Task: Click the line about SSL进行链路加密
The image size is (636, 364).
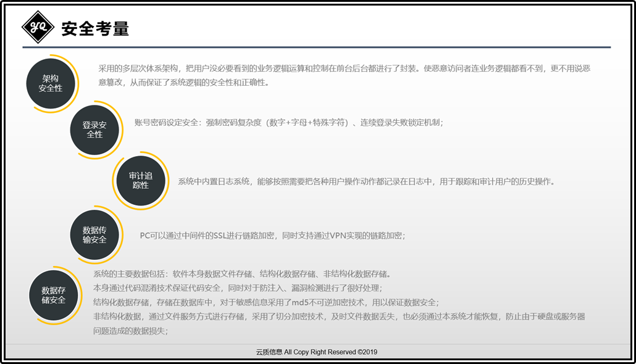Action: coord(272,236)
